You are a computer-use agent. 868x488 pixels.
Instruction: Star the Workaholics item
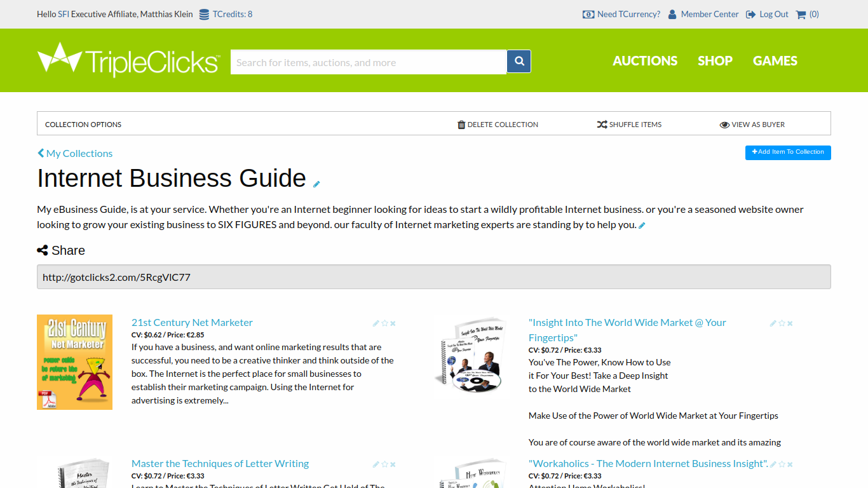tap(782, 464)
